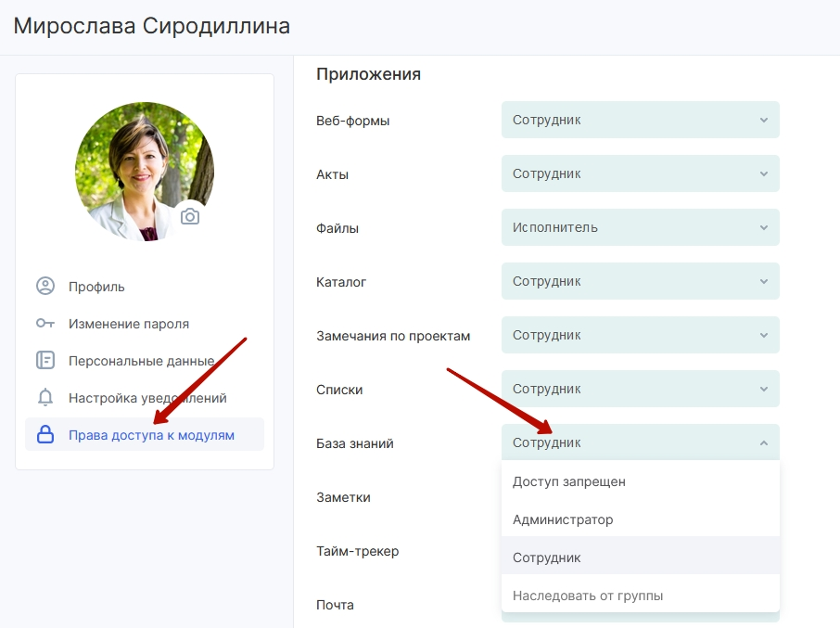Viewport: 840px width, 628px height.
Task: Go to Персональные данные
Action: [142, 361]
